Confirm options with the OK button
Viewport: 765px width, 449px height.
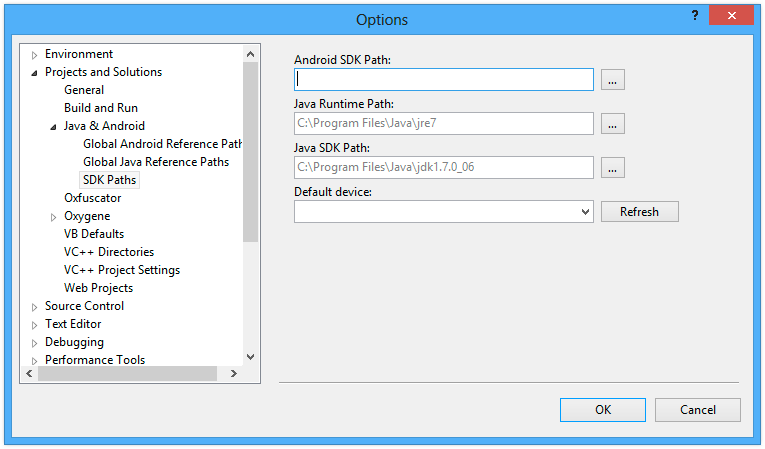tap(603, 410)
